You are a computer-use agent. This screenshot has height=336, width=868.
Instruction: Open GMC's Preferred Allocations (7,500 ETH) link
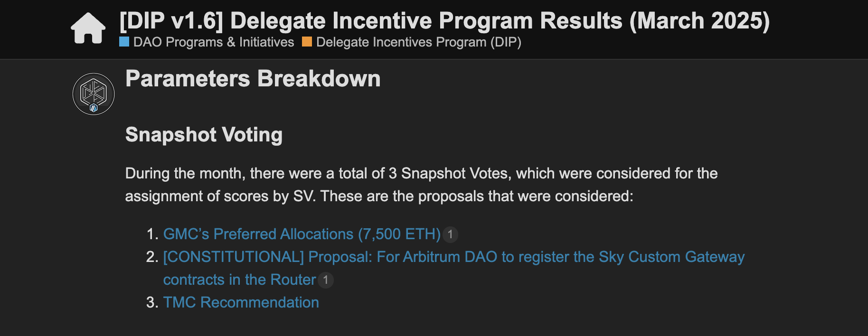tap(302, 234)
